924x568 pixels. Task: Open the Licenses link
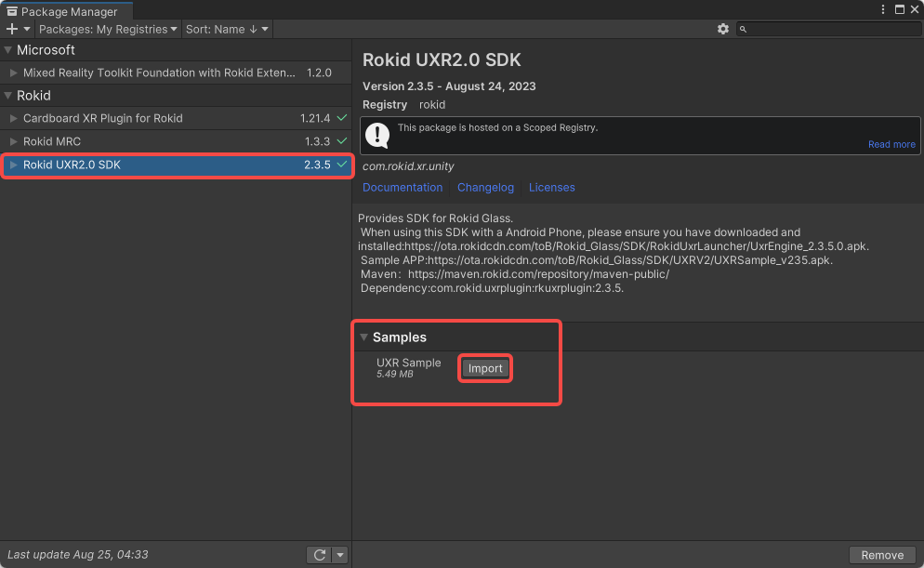click(x=551, y=188)
